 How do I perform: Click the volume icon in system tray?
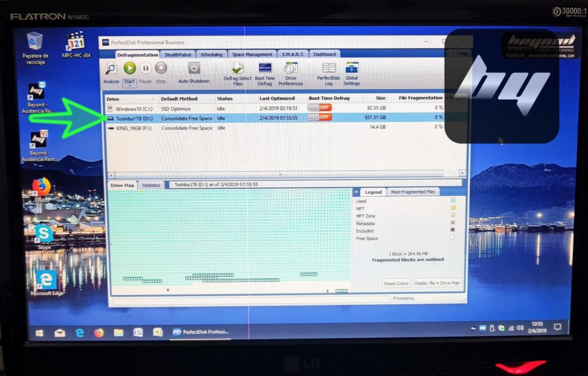tap(520, 328)
